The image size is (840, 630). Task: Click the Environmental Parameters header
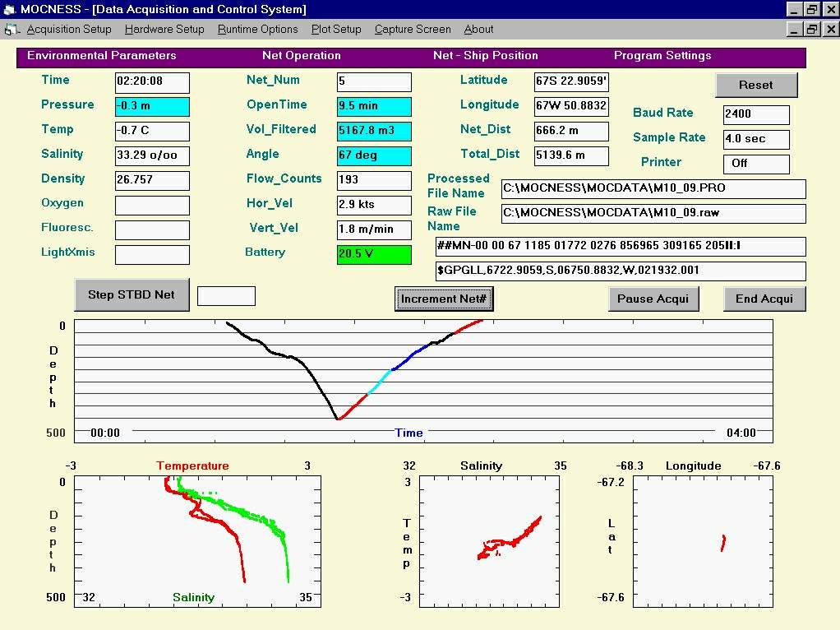[x=102, y=56]
